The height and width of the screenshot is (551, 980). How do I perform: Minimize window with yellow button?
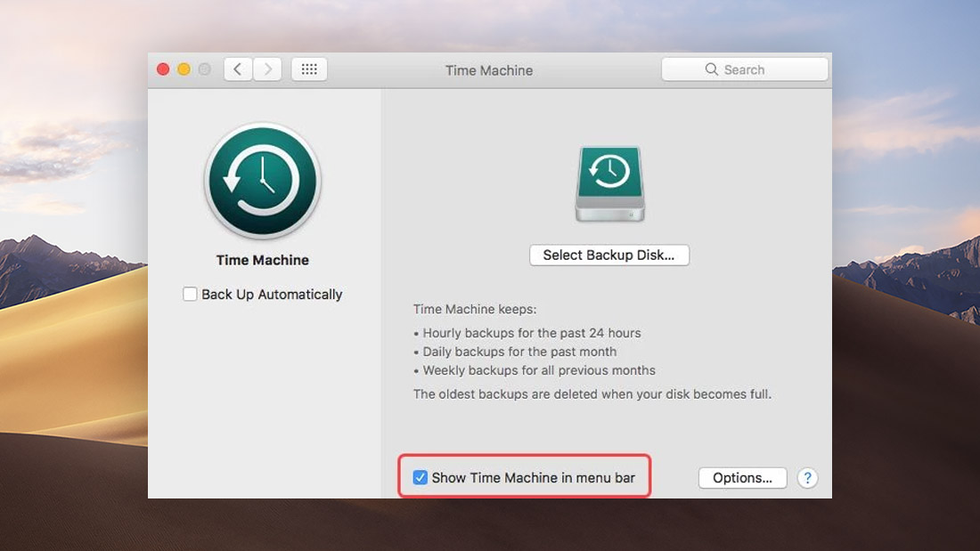tap(184, 69)
